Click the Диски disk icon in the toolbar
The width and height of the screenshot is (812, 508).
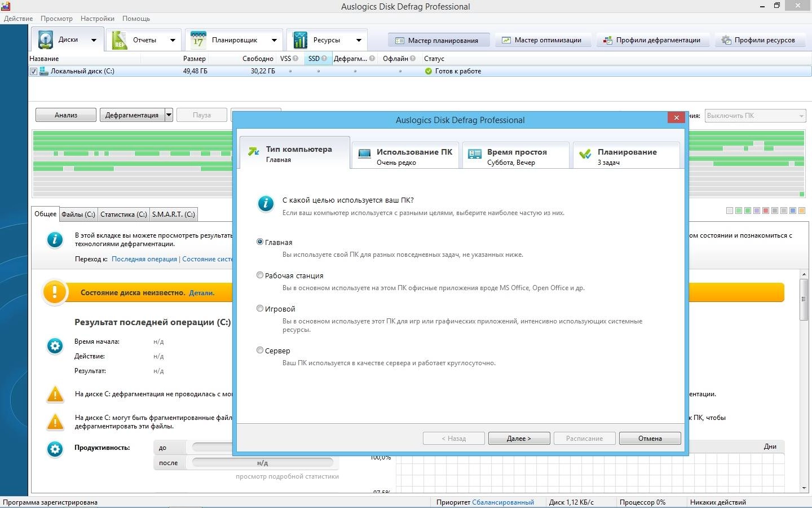[x=45, y=40]
